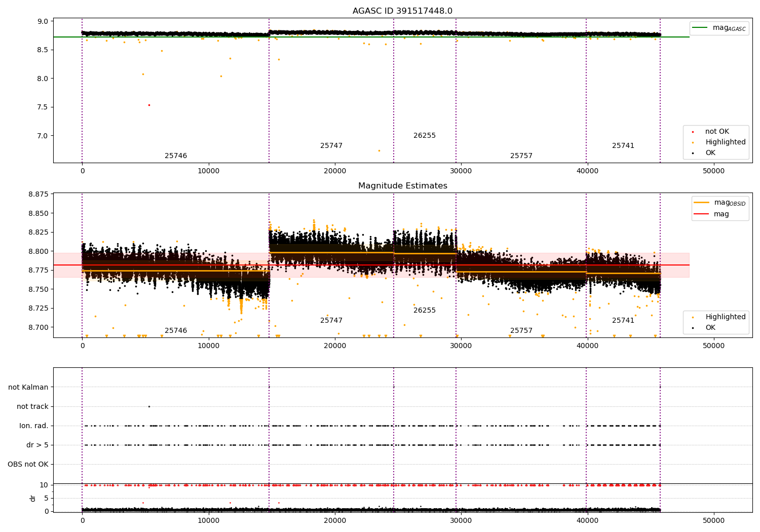Click OBSID label 25746 in Magnitude Estimates plot
Viewport: 760px width, 532px height.
tap(176, 331)
